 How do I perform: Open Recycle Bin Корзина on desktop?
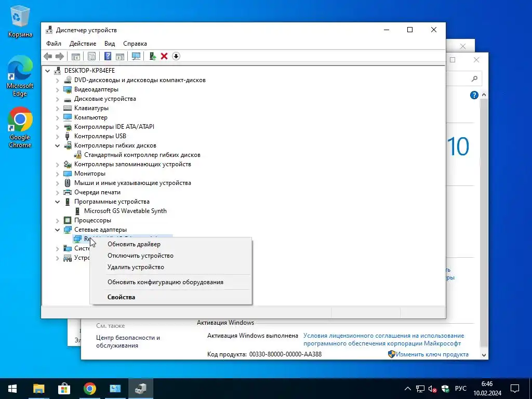pyautogui.click(x=20, y=21)
